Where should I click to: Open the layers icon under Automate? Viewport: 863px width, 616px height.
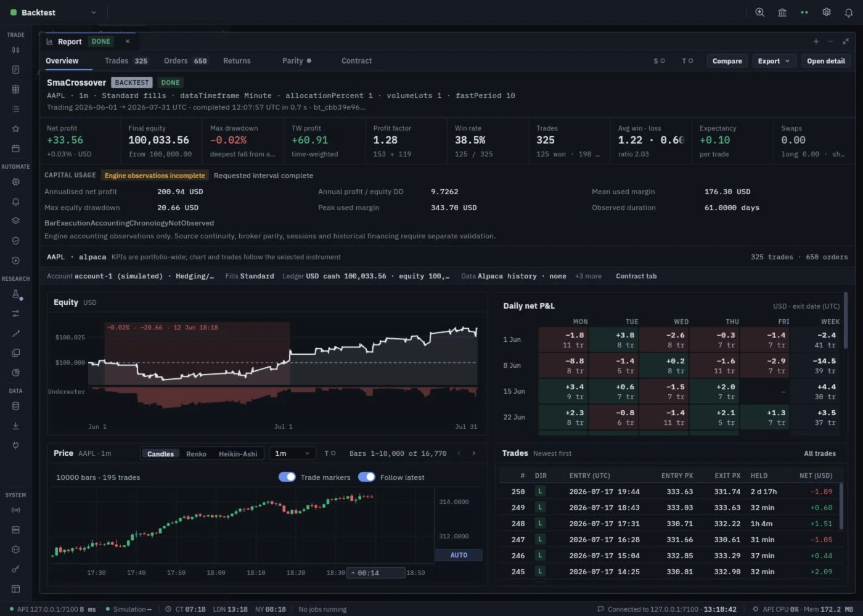tap(15, 221)
